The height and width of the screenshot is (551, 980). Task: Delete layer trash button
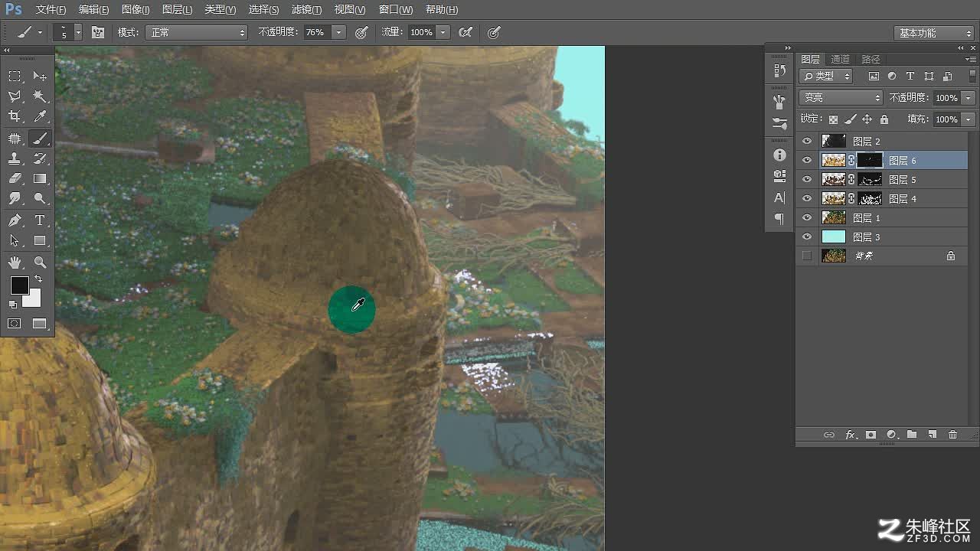point(953,435)
